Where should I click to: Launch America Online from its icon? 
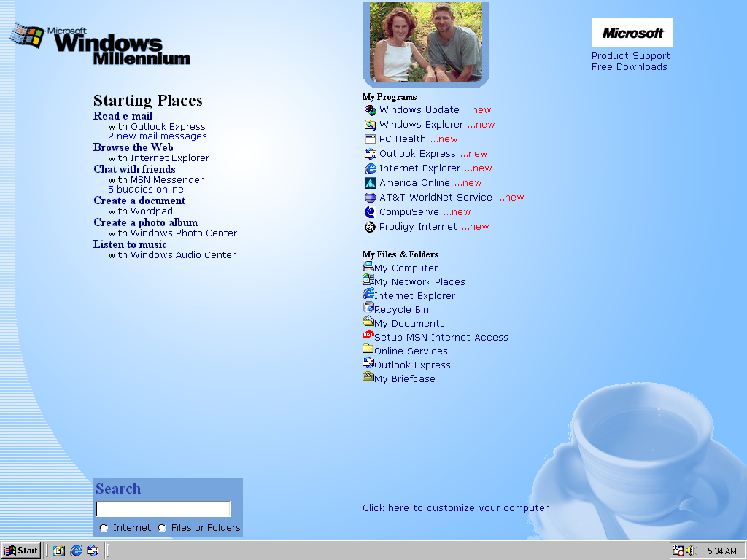click(371, 183)
